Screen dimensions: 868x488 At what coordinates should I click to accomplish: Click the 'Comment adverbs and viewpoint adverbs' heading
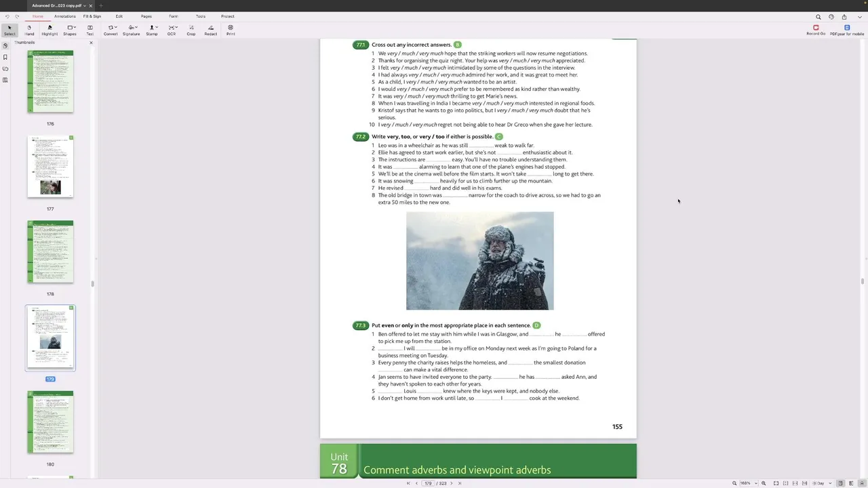(x=457, y=470)
